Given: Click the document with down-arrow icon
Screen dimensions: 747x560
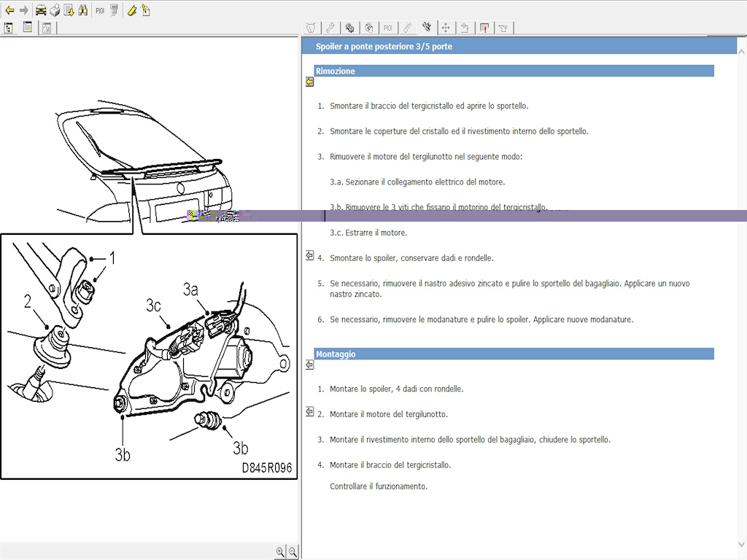Looking at the screenshot, I should tap(69, 10).
